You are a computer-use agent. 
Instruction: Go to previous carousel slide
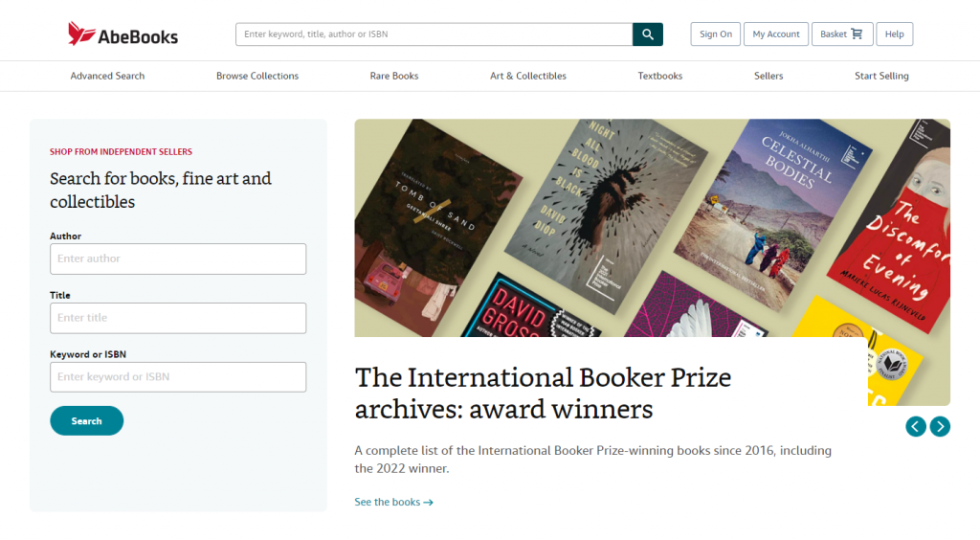click(x=916, y=426)
